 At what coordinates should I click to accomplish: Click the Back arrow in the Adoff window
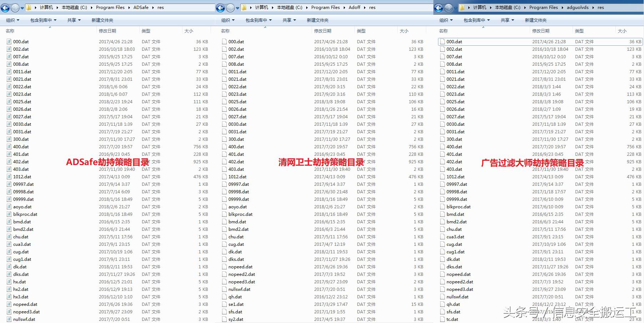coord(221,8)
